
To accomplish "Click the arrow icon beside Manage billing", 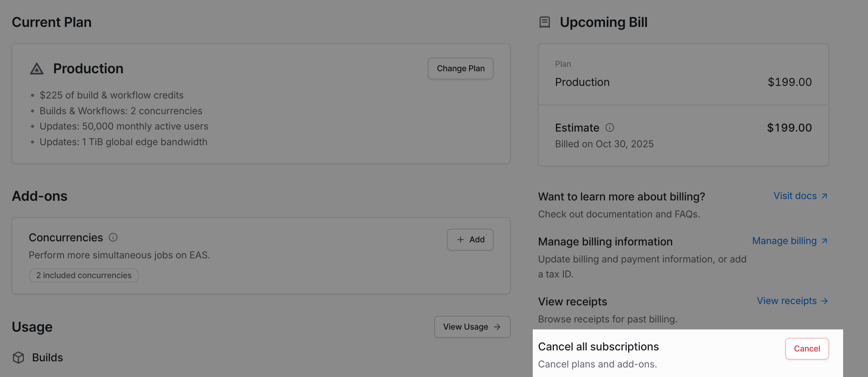I will click(825, 241).
